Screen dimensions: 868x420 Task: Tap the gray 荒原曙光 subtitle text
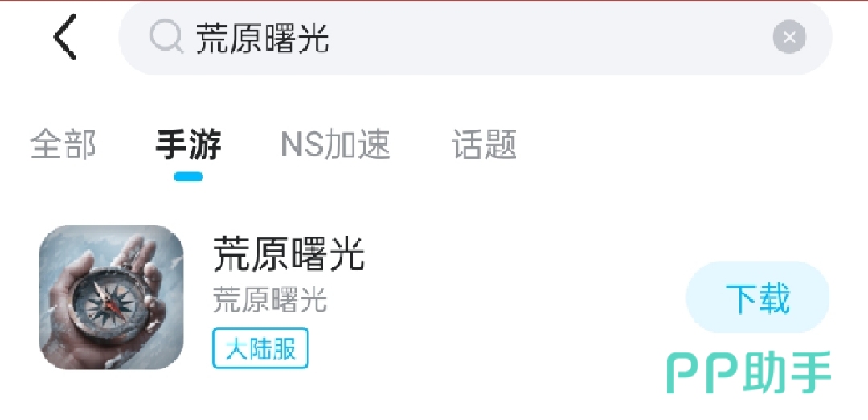pyautogui.click(x=270, y=300)
